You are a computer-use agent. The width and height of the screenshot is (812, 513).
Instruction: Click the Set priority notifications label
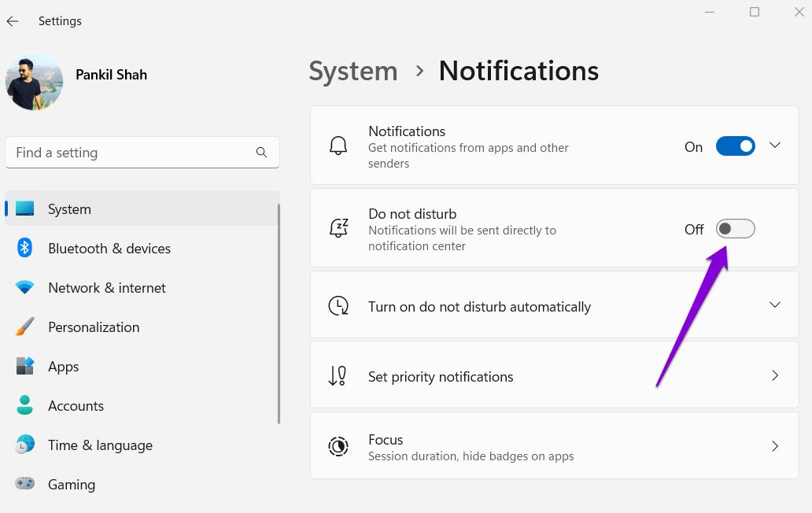(x=441, y=376)
